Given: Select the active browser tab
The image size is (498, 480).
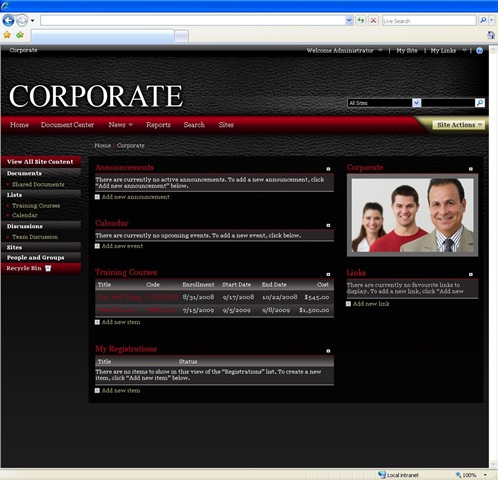Looking at the screenshot, I should (x=102, y=36).
